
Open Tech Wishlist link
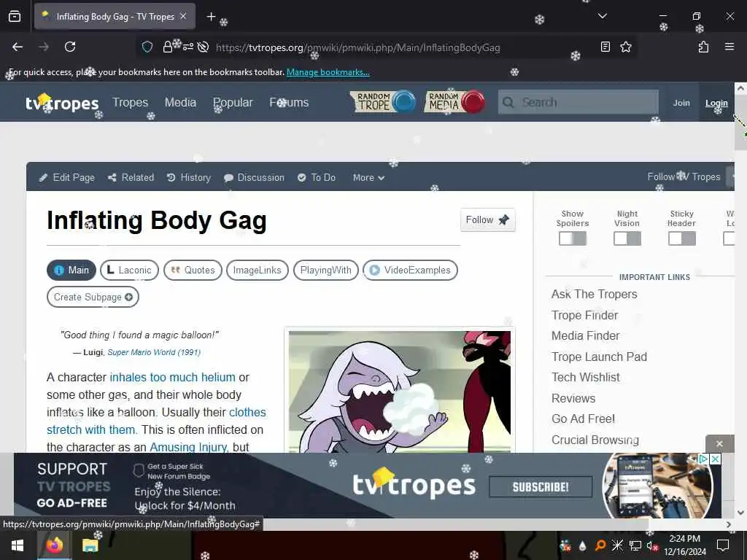pos(586,377)
